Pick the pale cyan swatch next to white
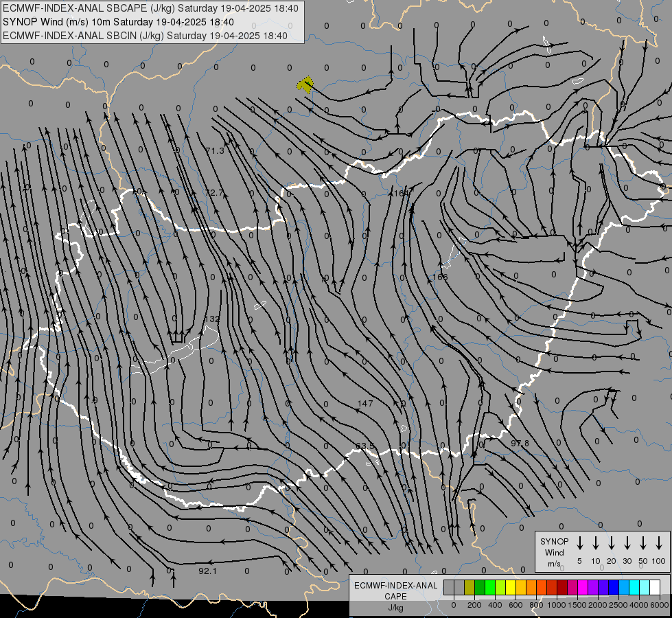 coord(645,588)
